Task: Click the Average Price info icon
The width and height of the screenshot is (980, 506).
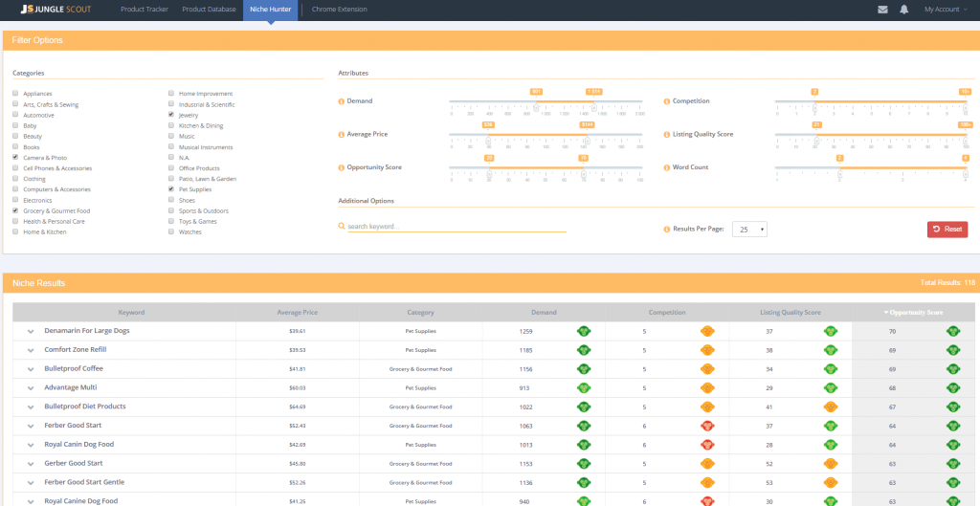Action: point(342,134)
